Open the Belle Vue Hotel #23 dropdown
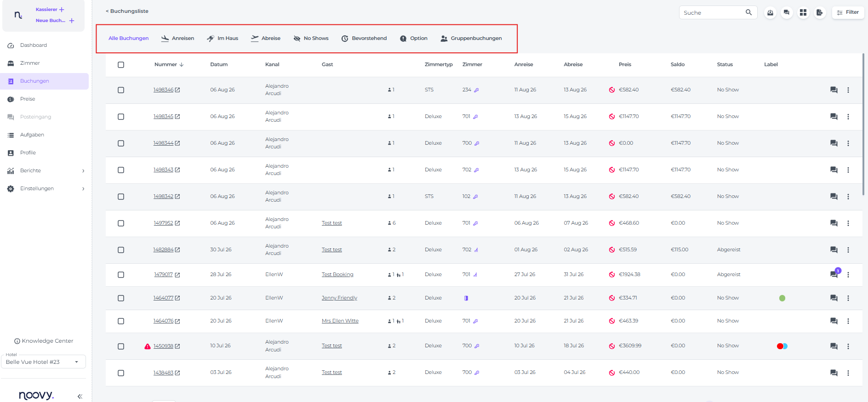 pos(44,362)
